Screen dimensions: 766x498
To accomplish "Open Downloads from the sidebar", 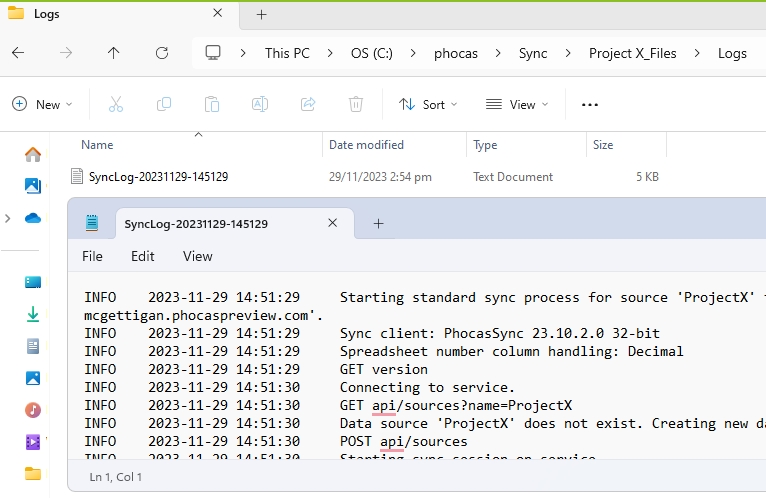I will (x=33, y=314).
